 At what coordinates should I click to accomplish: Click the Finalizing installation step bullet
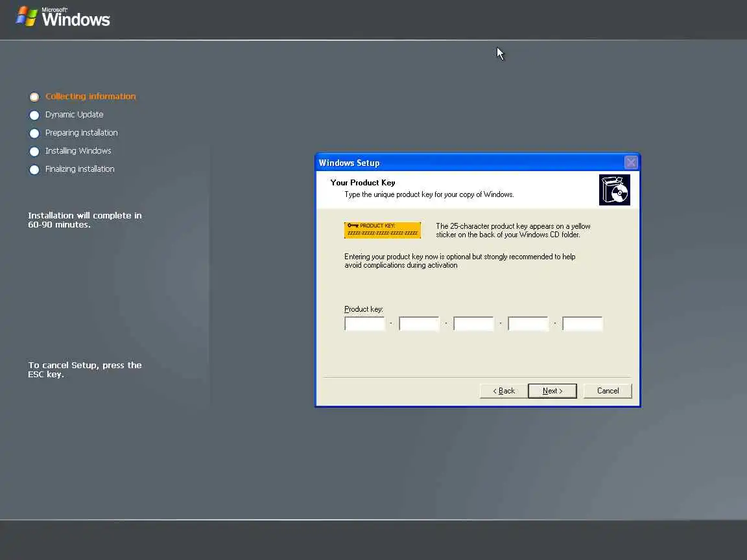(34, 170)
